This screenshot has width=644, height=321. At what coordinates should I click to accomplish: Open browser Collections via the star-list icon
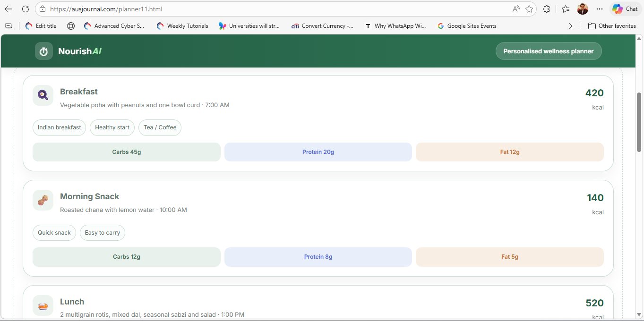coord(565,8)
